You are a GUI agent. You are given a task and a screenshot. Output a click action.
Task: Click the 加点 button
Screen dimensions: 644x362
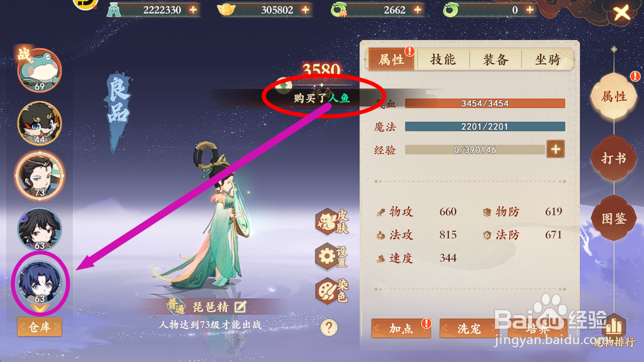401,328
